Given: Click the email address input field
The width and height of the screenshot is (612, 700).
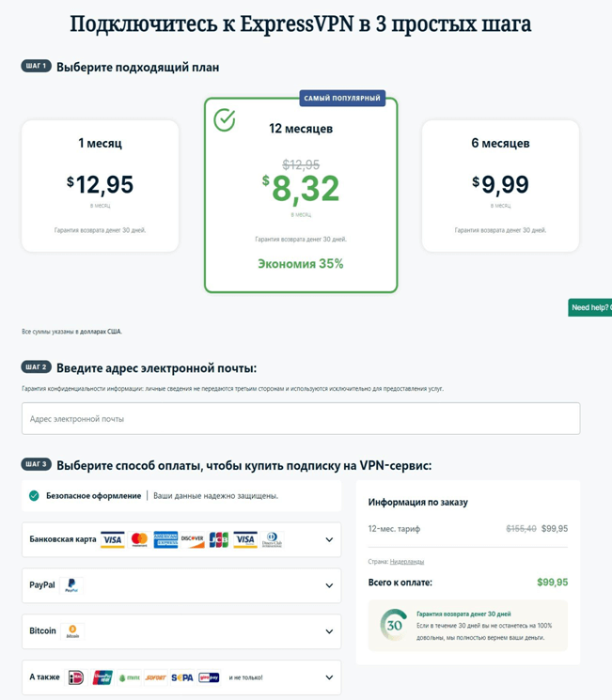Looking at the screenshot, I should click(301, 419).
